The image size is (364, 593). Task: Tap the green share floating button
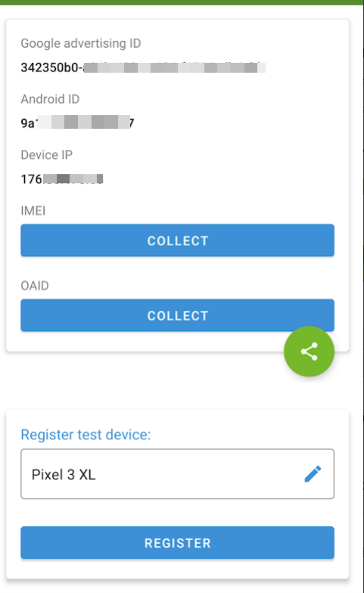pos(310,351)
